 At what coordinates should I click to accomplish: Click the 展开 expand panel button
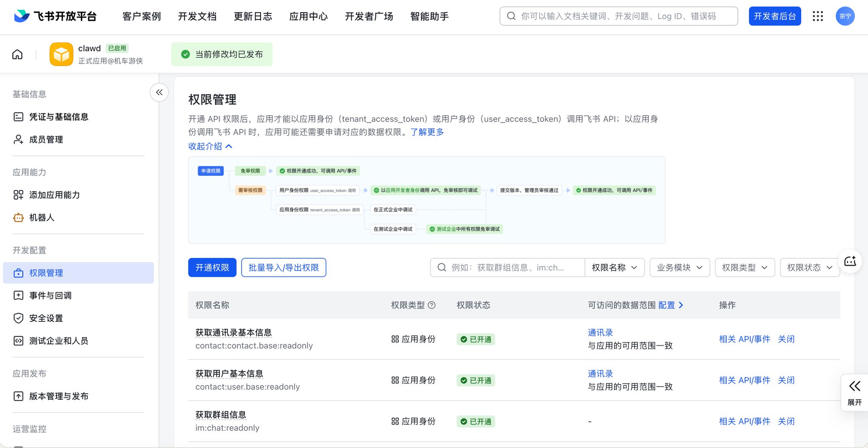[854, 393]
